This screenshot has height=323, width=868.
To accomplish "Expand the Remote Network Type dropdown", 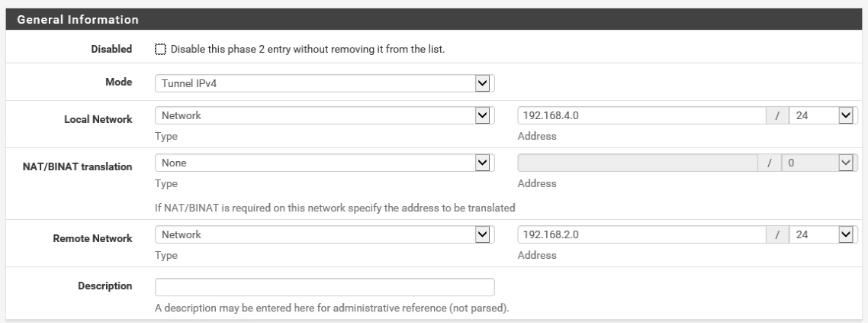I will coord(324,234).
